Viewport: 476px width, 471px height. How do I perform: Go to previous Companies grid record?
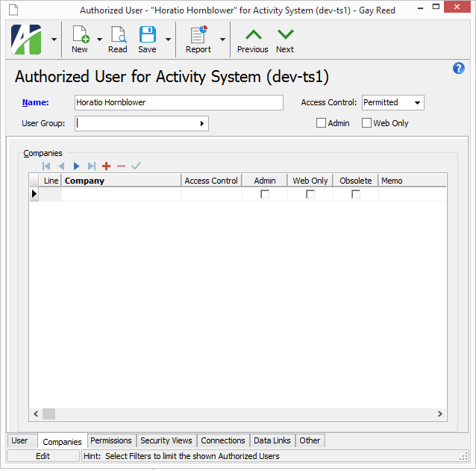61,166
